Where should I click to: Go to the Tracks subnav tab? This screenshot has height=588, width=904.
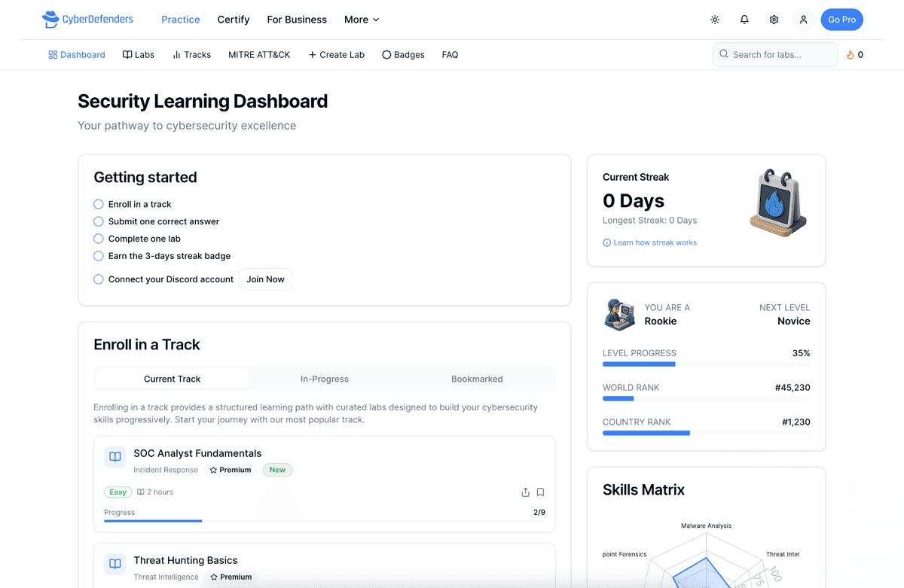point(191,55)
